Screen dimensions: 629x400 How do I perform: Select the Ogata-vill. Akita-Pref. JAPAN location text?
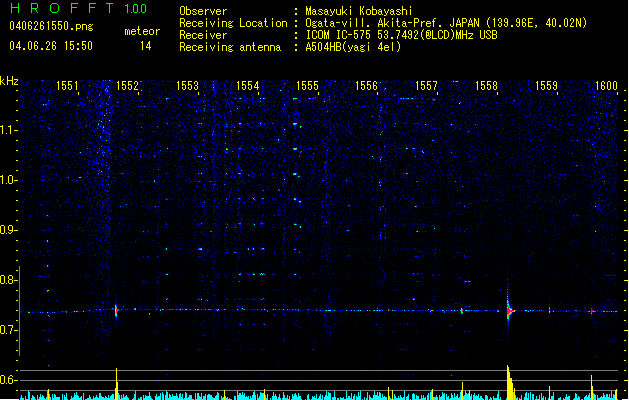tap(446, 23)
